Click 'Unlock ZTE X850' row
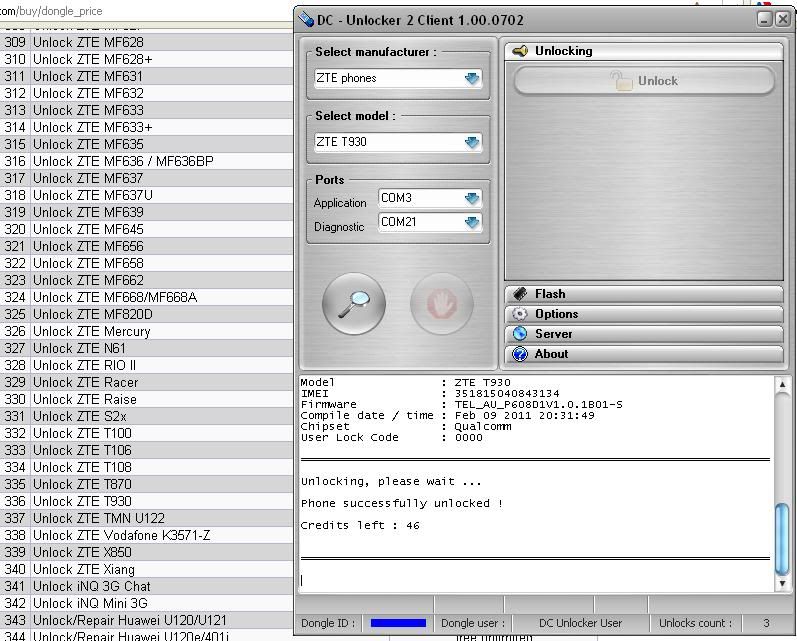The image size is (797, 641). pyautogui.click(x=146, y=552)
